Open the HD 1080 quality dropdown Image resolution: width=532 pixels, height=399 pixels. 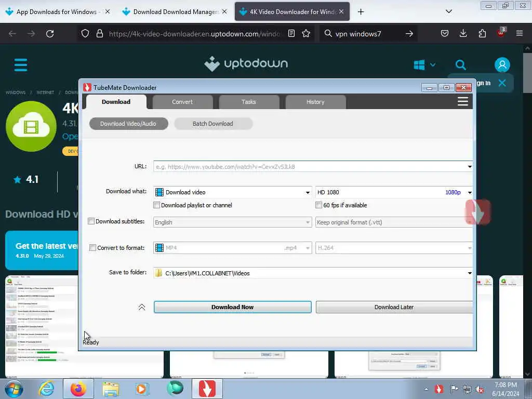click(x=394, y=192)
